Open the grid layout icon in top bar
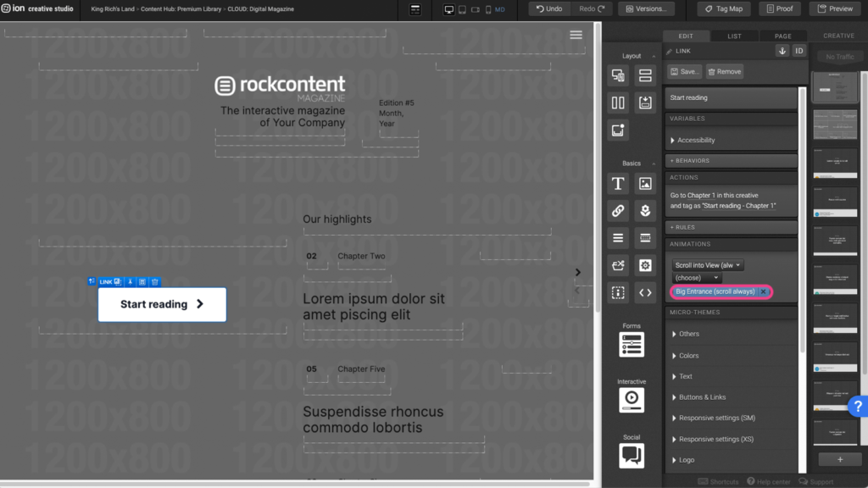The height and width of the screenshot is (488, 868). click(415, 9)
